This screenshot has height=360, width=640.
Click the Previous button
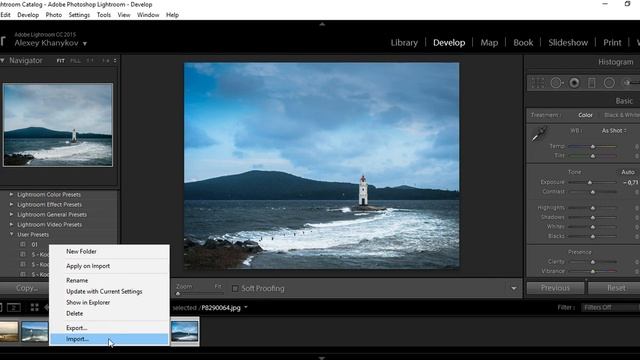(555, 288)
